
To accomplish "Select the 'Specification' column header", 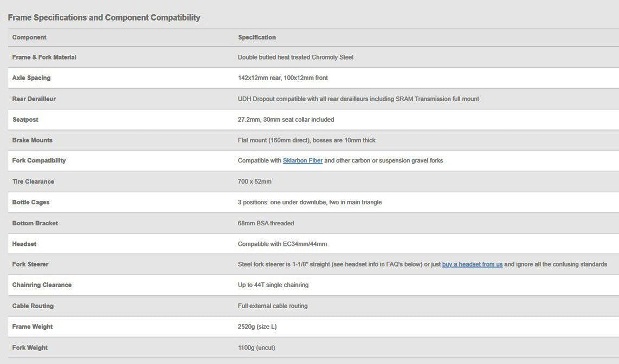I will point(257,37).
